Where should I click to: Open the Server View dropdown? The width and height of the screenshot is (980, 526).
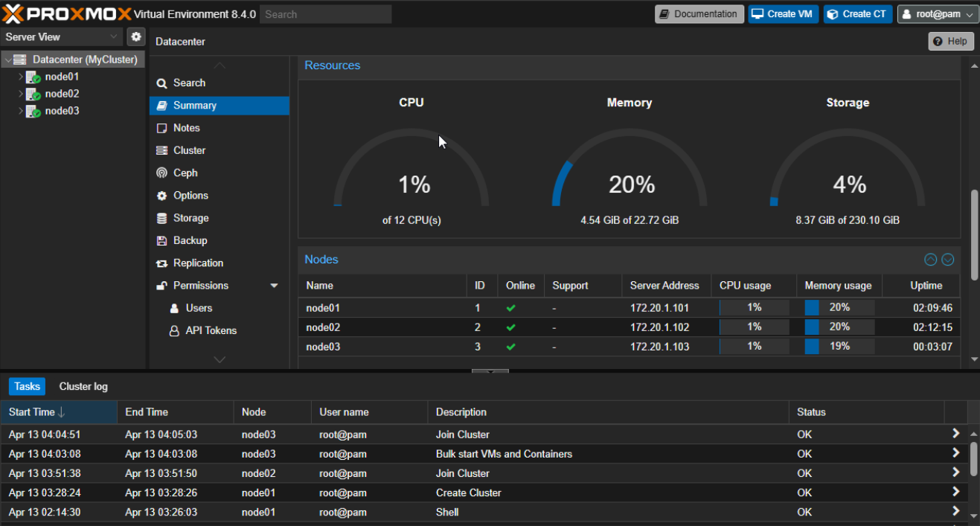coord(62,36)
